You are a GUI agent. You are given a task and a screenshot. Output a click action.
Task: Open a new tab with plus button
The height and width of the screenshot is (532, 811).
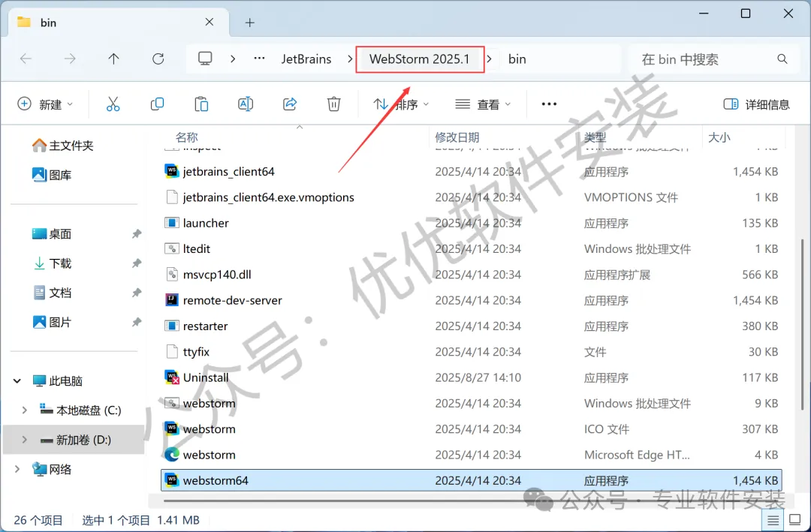pos(250,23)
